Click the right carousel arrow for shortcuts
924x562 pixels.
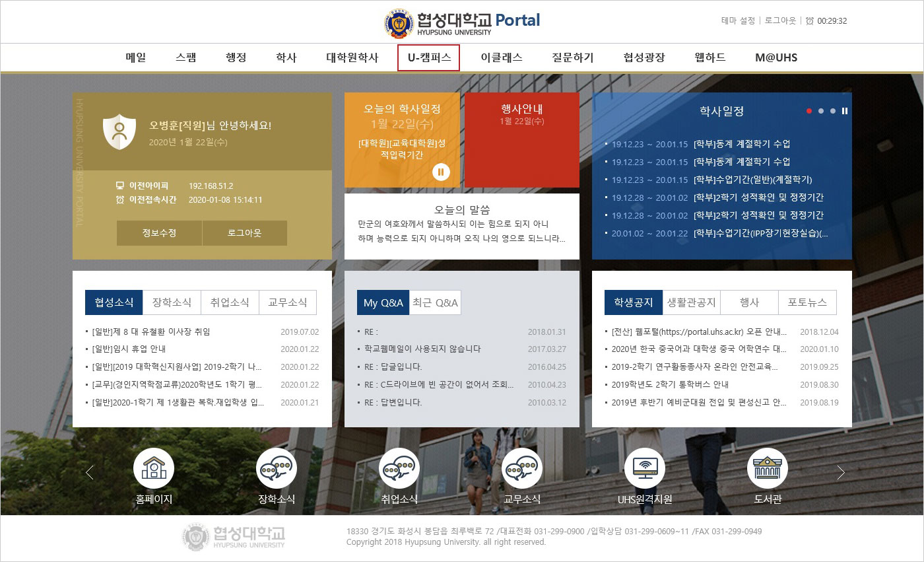pyautogui.click(x=840, y=472)
